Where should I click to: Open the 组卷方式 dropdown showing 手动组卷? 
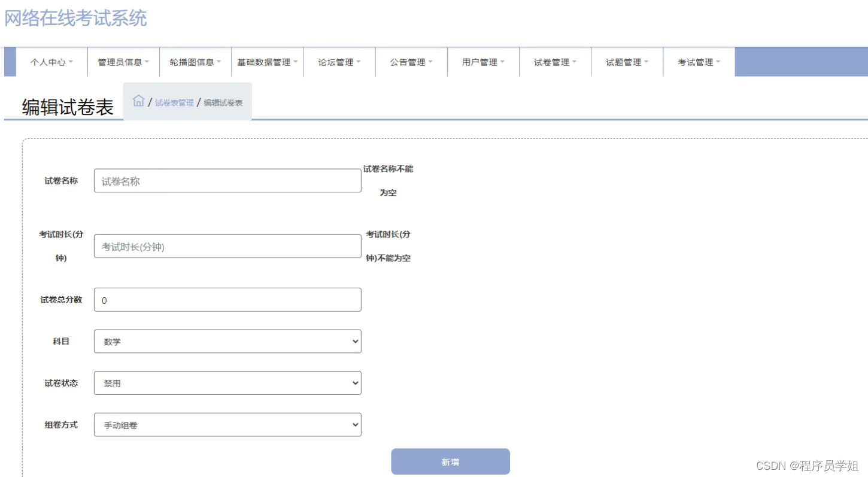pos(227,425)
